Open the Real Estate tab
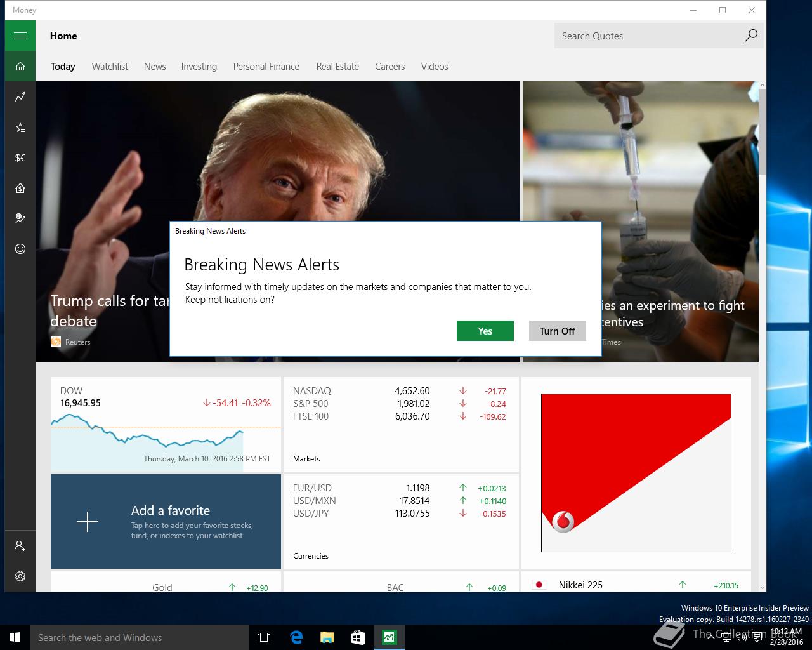 pos(337,66)
